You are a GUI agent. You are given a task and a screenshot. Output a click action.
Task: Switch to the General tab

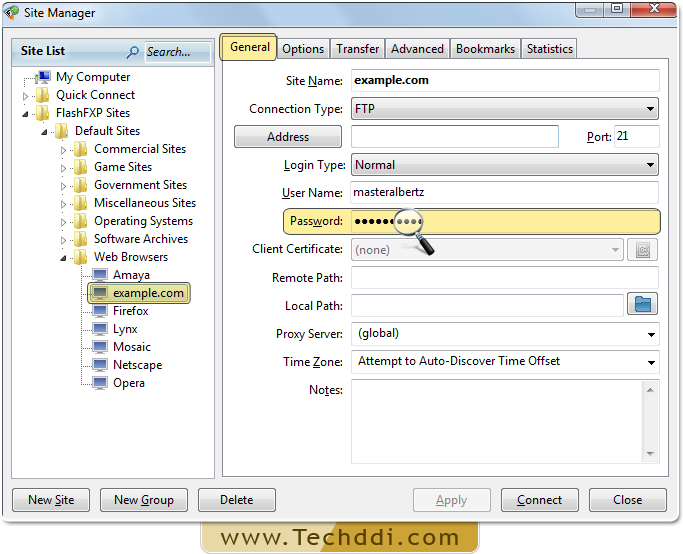coord(250,47)
